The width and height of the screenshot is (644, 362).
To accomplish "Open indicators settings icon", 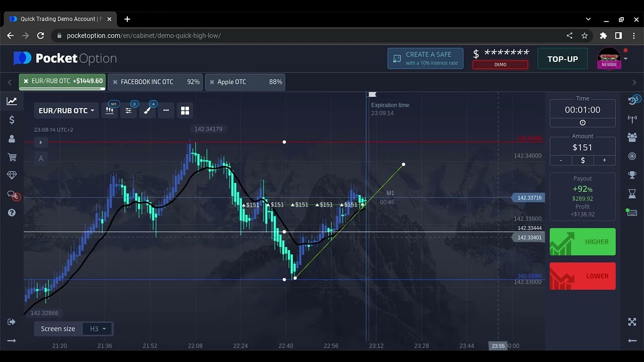I will 128,111.
